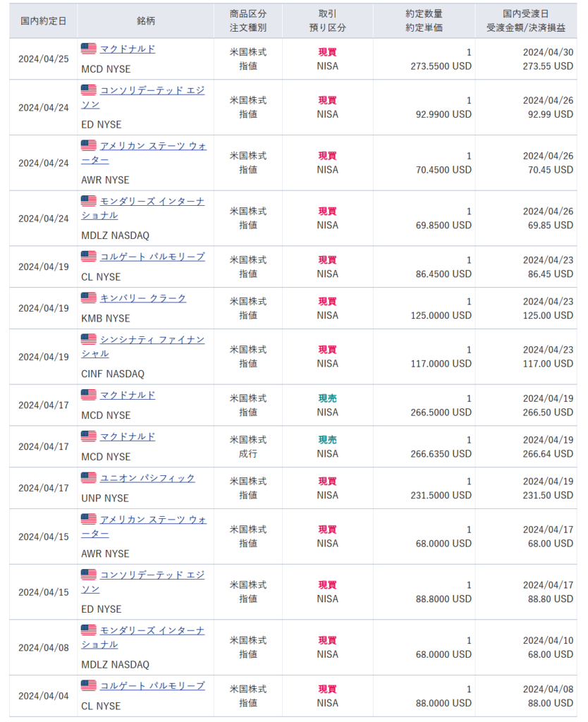Screen dimensions: 588x722
Task: Open マクドナルド link dated 2024/04/25
Action: (x=127, y=49)
